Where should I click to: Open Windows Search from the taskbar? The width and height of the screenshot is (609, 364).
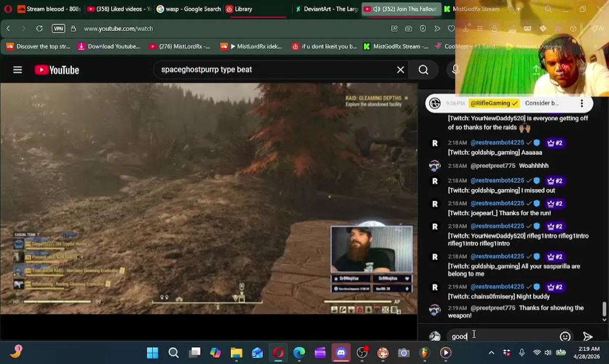click(173, 352)
